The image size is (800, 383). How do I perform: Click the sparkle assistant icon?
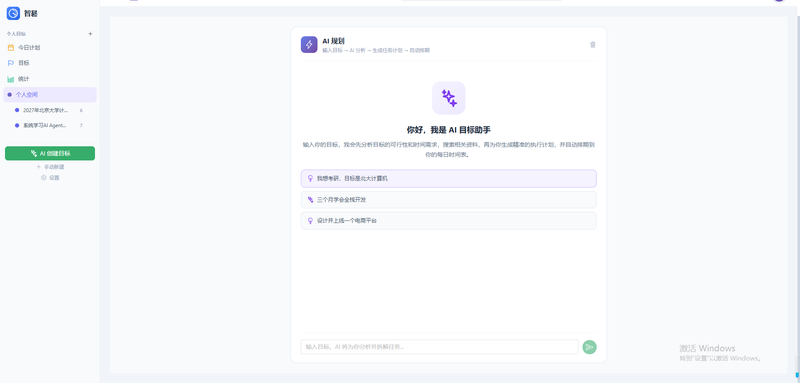(x=448, y=98)
